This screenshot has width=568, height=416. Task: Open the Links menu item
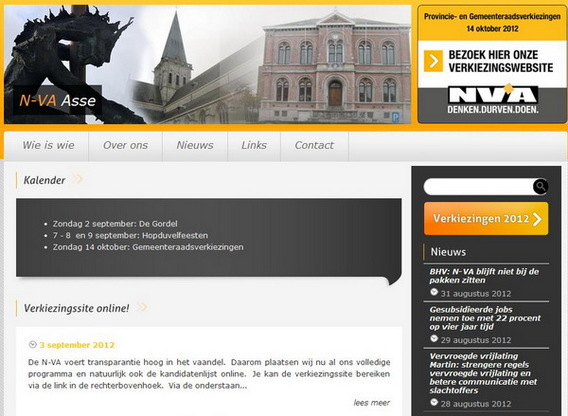[x=254, y=145]
